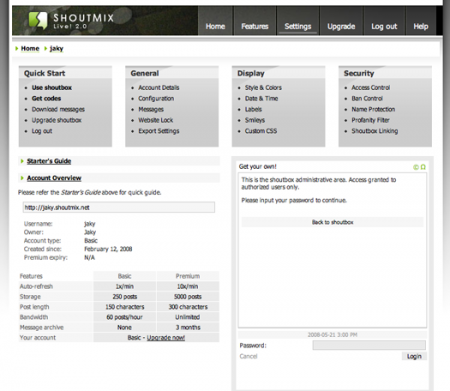
Task: Expand the Starter's Guide section arrow
Action: pos(22,161)
